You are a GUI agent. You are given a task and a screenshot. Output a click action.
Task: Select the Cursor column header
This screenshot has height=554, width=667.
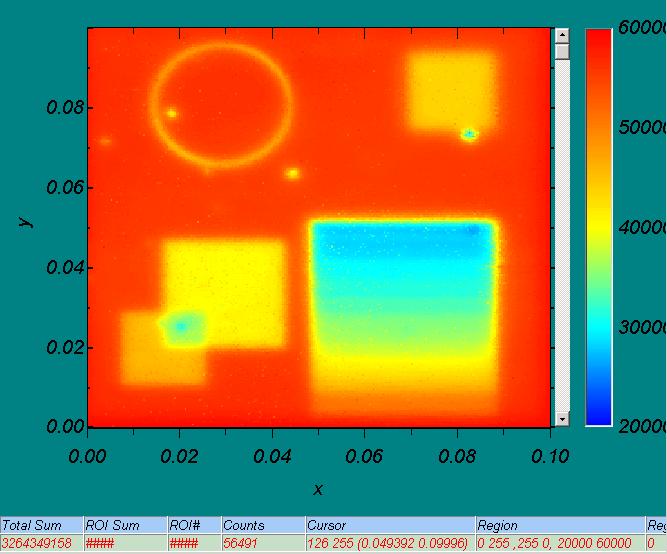click(x=389, y=525)
